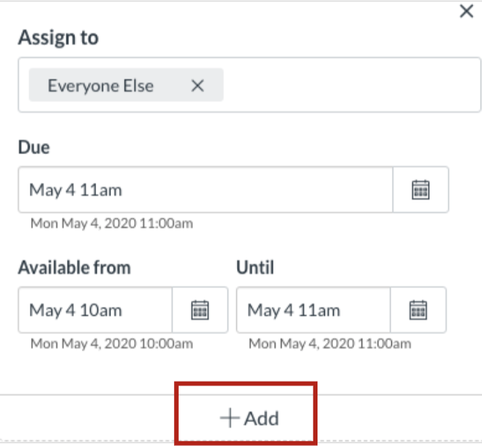Open the Available from calendar picker
The height and width of the screenshot is (448, 482).
click(x=200, y=310)
